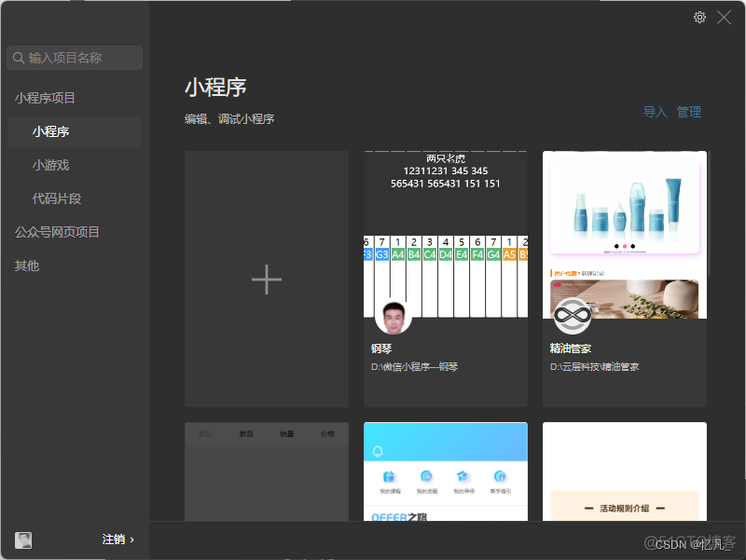Open the OFFER之路 project thumbnail

(445, 471)
